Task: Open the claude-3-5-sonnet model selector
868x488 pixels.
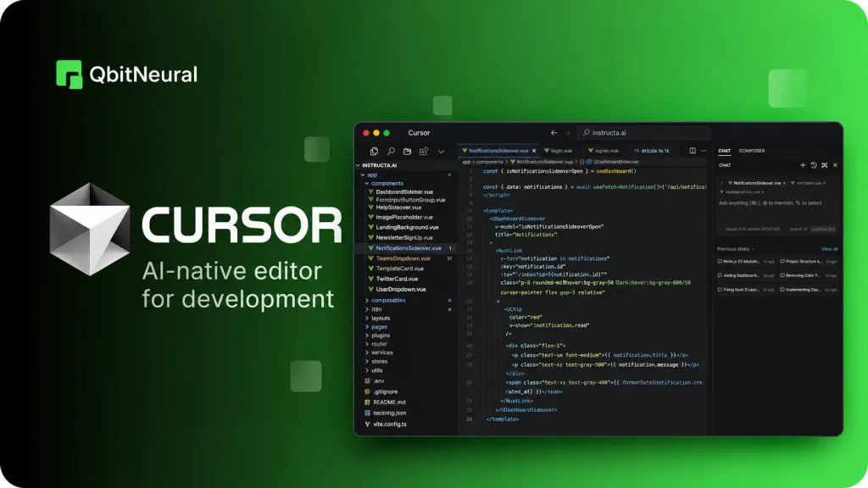Action: pos(752,229)
